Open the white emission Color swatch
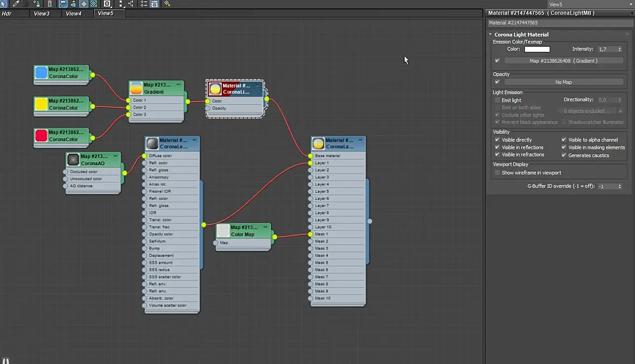 pyautogui.click(x=537, y=49)
